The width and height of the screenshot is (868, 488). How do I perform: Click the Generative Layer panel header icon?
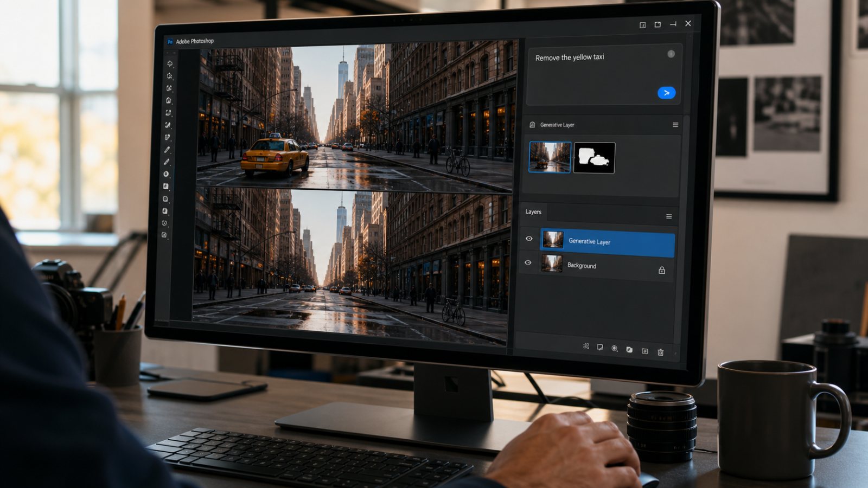[x=532, y=125]
